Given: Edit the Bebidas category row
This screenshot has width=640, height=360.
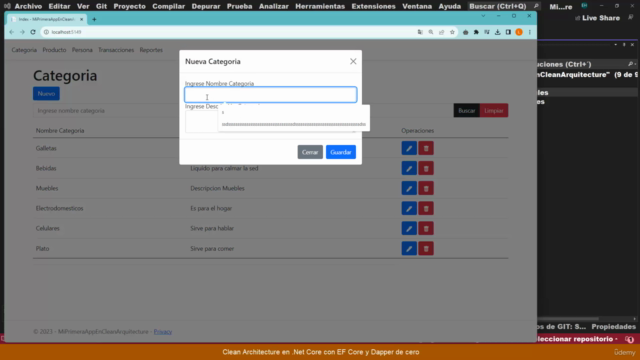Looking at the screenshot, I should [409, 168].
